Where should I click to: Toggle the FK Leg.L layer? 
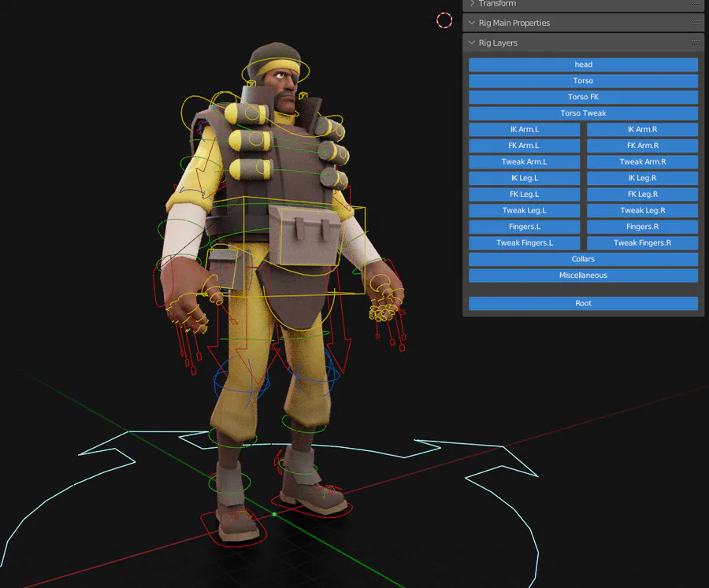click(x=525, y=194)
